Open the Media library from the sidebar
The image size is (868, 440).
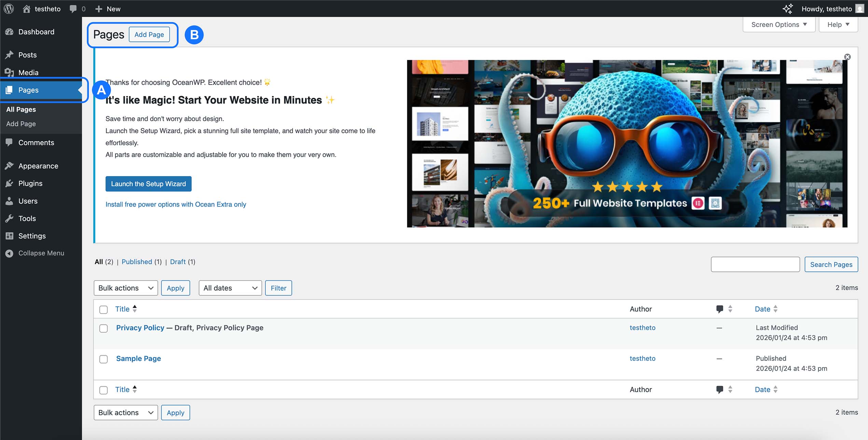pyautogui.click(x=28, y=72)
